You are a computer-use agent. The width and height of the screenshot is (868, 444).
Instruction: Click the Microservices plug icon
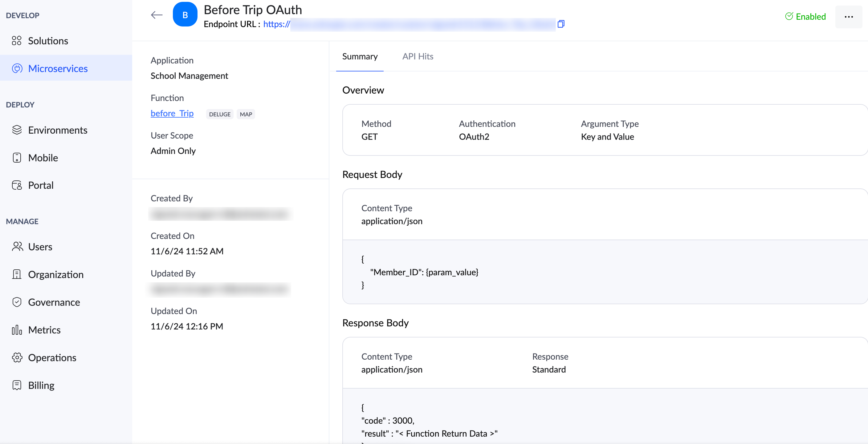coord(17,68)
